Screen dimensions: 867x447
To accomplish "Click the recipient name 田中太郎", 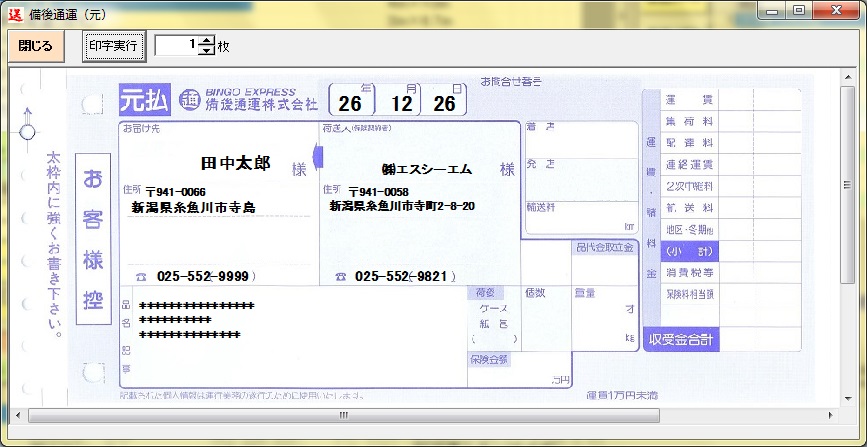I will point(235,164).
